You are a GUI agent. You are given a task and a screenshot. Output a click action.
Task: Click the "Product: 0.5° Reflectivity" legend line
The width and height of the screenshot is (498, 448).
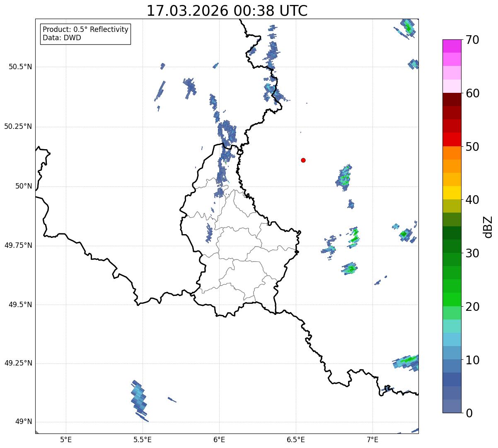coord(85,30)
